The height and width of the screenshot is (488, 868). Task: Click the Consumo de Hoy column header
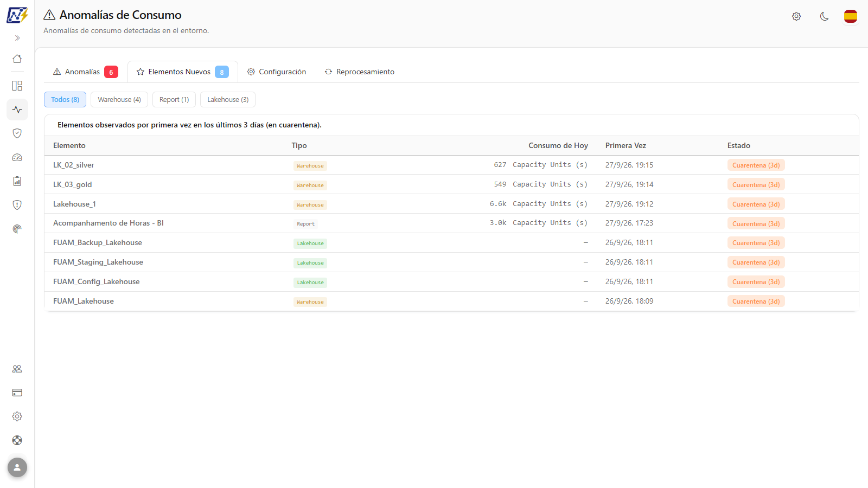(558, 145)
